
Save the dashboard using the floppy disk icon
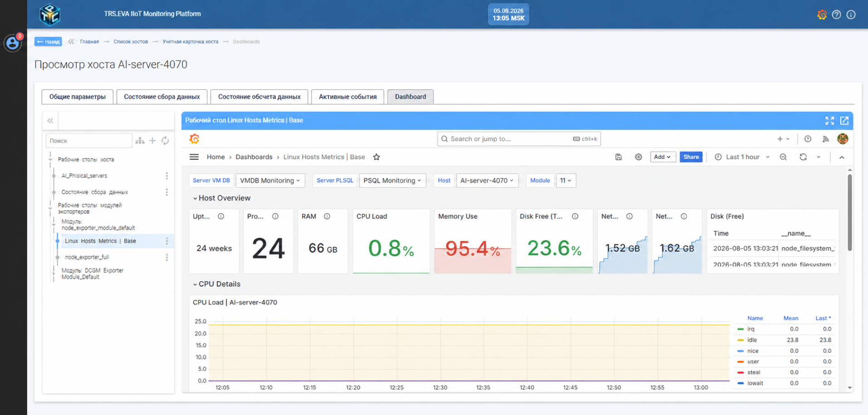[x=618, y=157]
